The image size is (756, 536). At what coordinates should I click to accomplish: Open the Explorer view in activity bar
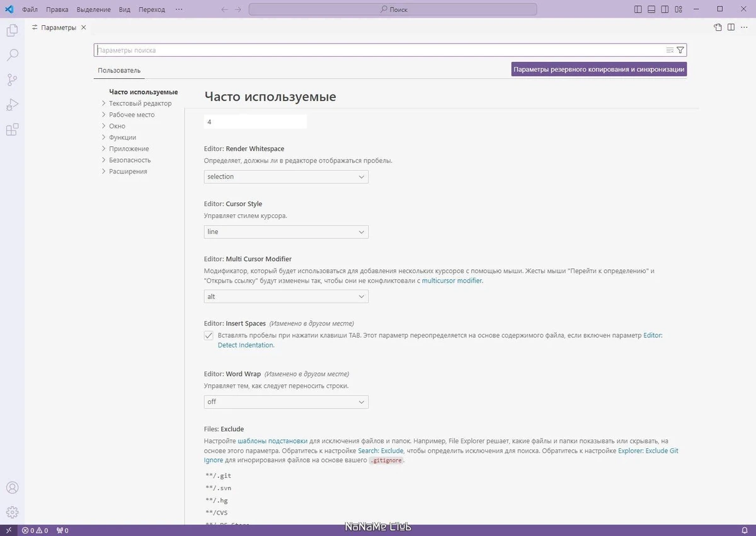[x=12, y=30]
